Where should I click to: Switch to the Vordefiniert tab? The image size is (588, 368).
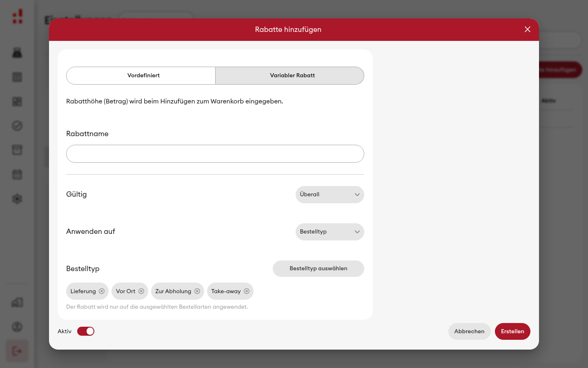click(141, 76)
